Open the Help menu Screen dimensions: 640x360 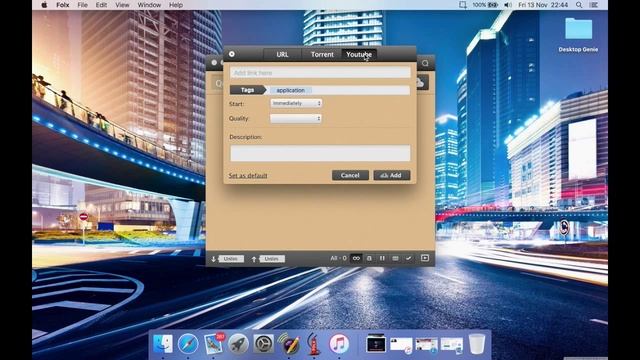point(176,5)
